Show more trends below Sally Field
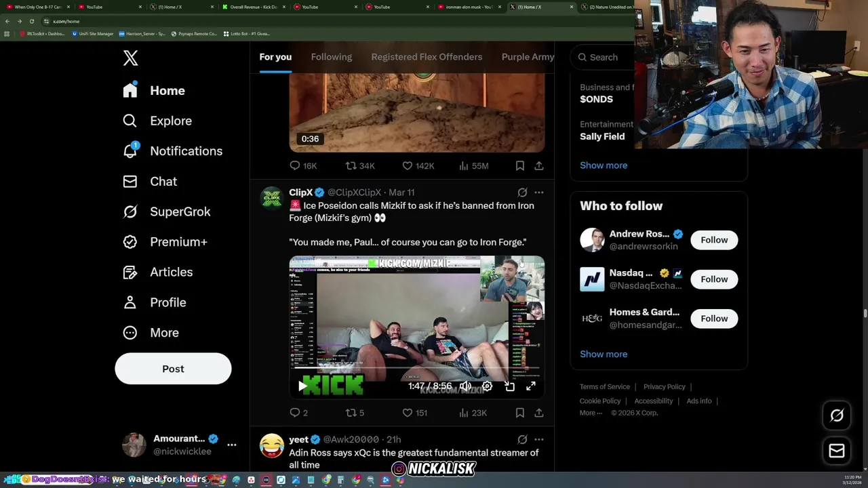Viewport: 868px width, 488px height. coord(604,165)
